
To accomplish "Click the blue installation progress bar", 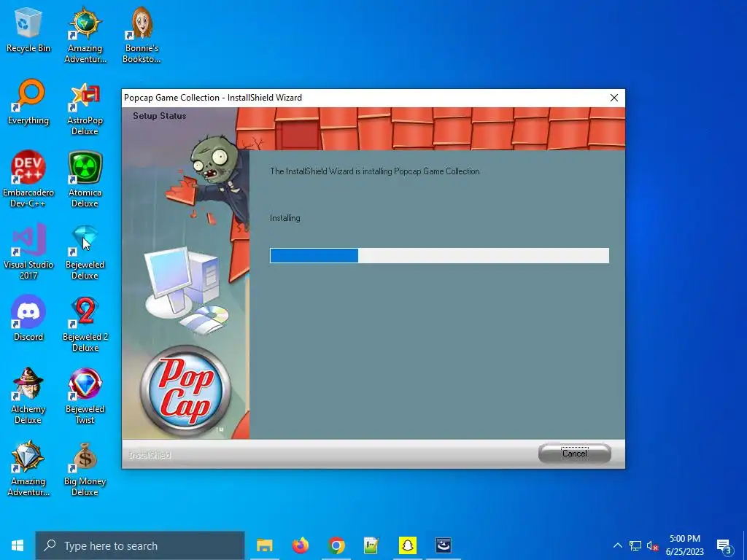I will [439, 255].
